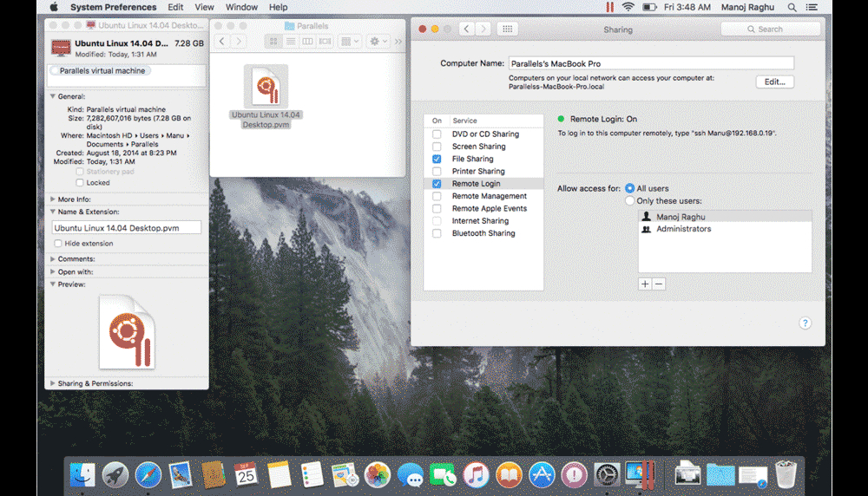Select All users radio button

click(629, 188)
